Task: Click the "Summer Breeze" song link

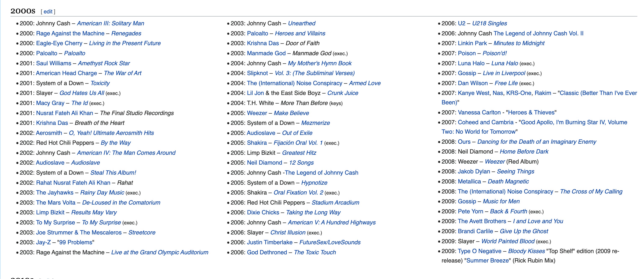Action: (x=487, y=261)
